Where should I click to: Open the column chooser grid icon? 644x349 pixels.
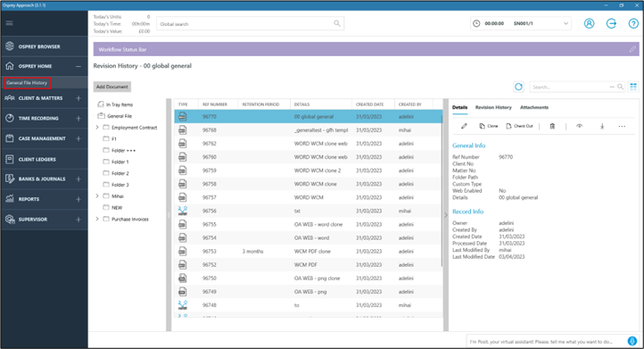[x=633, y=87]
